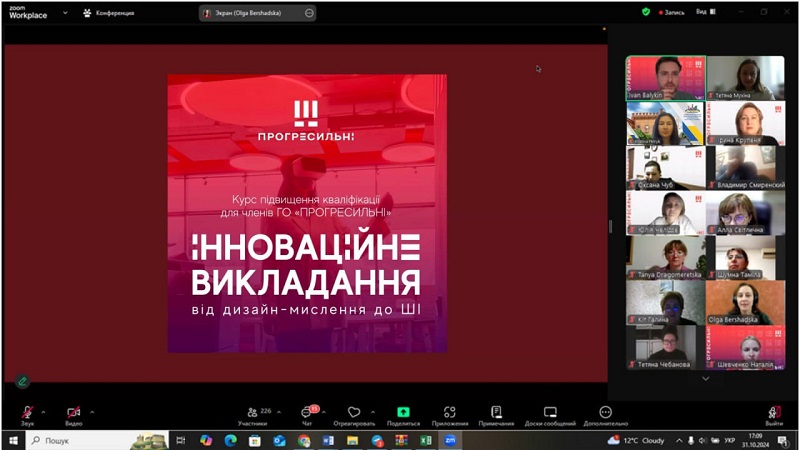Select Tanya Dragomeretska video thumbnail

[x=666, y=257]
